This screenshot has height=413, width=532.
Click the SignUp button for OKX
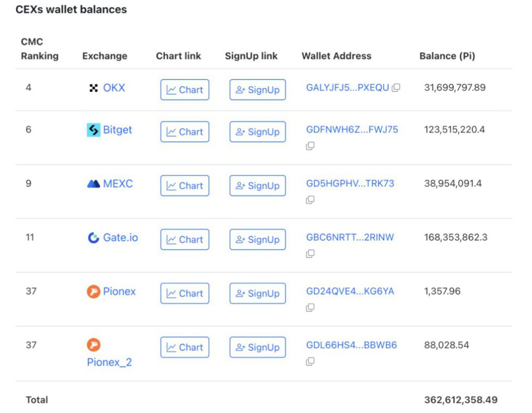(258, 89)
